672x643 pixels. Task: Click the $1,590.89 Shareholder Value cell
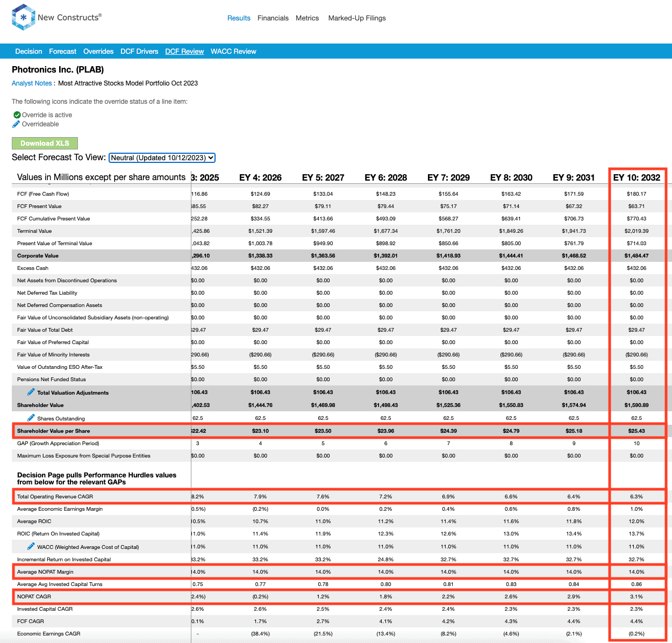point(637,405)
